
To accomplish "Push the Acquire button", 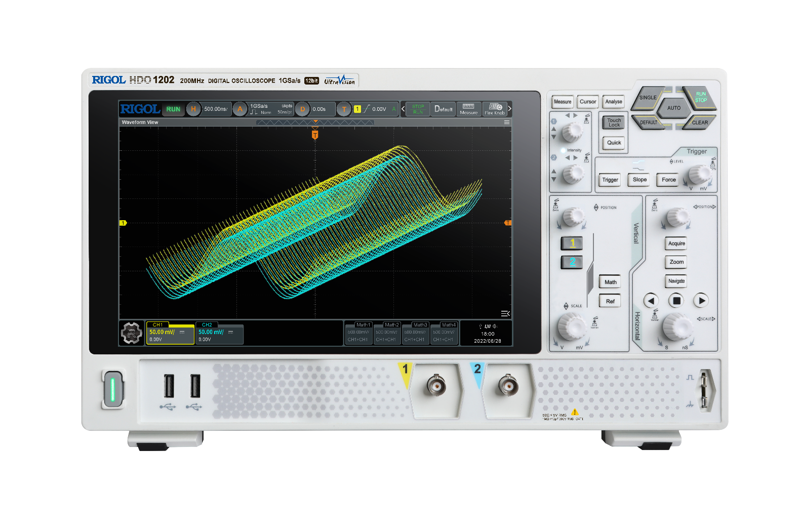I will pyautogui.click(x=676, y=244).
